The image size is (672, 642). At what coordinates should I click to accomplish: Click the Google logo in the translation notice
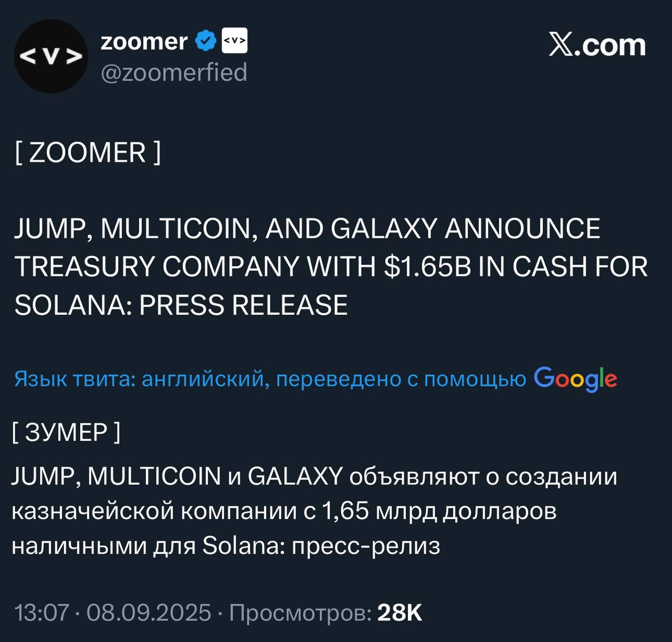(x=575, y=379)
